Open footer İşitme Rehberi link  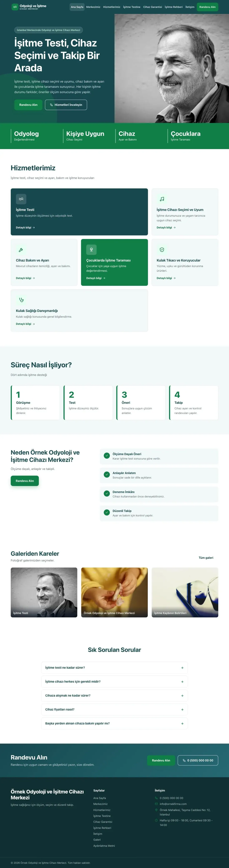[x=102, y=828]
